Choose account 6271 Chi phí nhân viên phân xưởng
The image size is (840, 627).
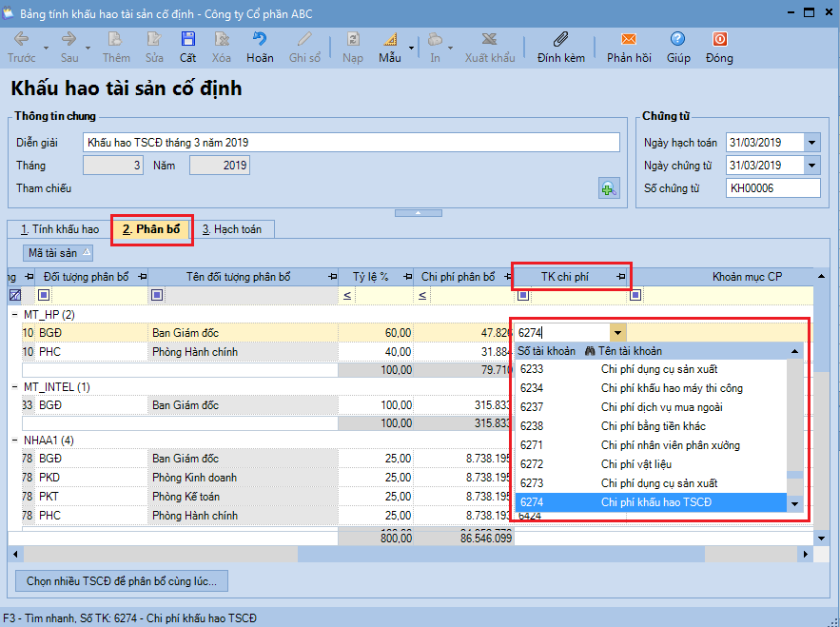(x=651, y=445)
